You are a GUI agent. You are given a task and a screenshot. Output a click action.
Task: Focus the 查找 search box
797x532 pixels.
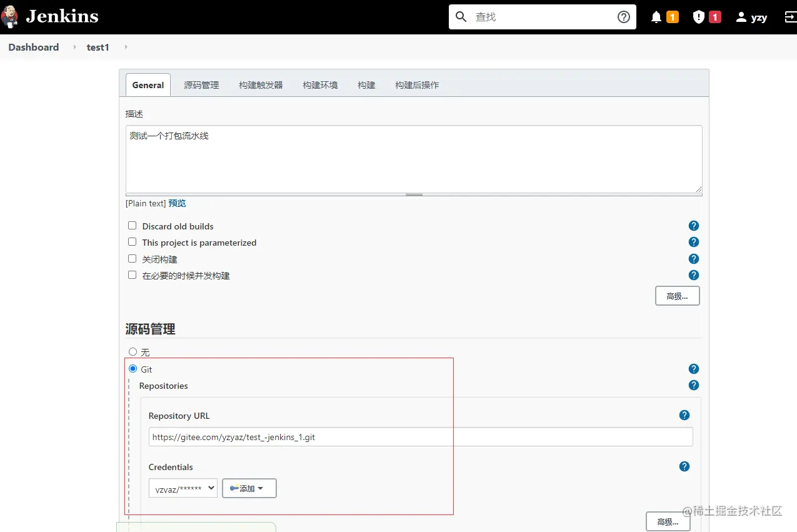click(543, 17)
